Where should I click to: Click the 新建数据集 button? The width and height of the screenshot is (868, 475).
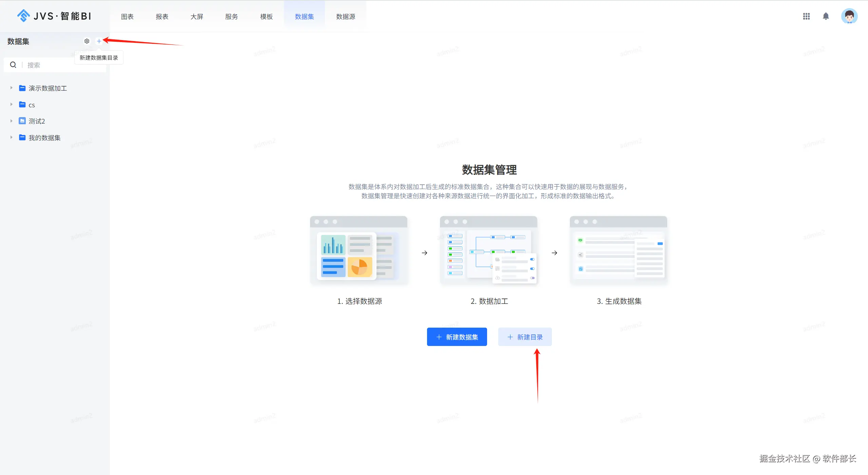pyautogui.click(x=457, y=337)
